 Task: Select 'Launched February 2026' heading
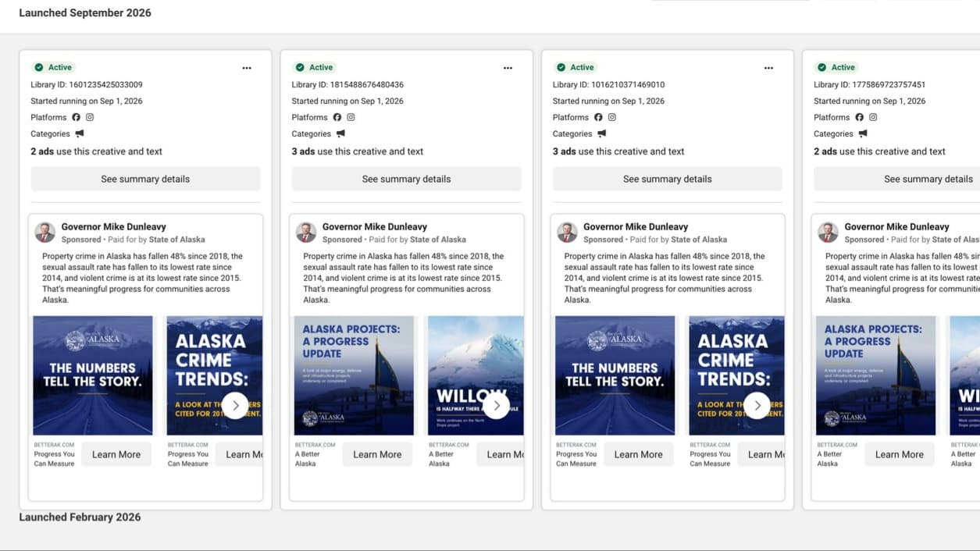coord(80,517)
